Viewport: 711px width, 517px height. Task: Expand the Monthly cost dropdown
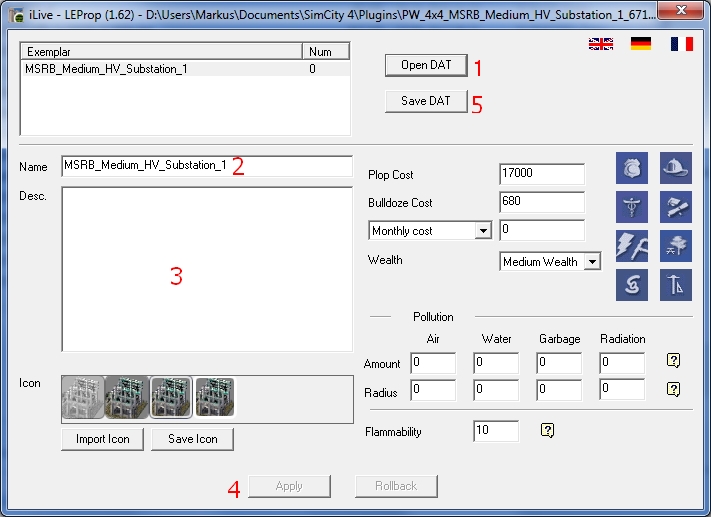[483, 231]
